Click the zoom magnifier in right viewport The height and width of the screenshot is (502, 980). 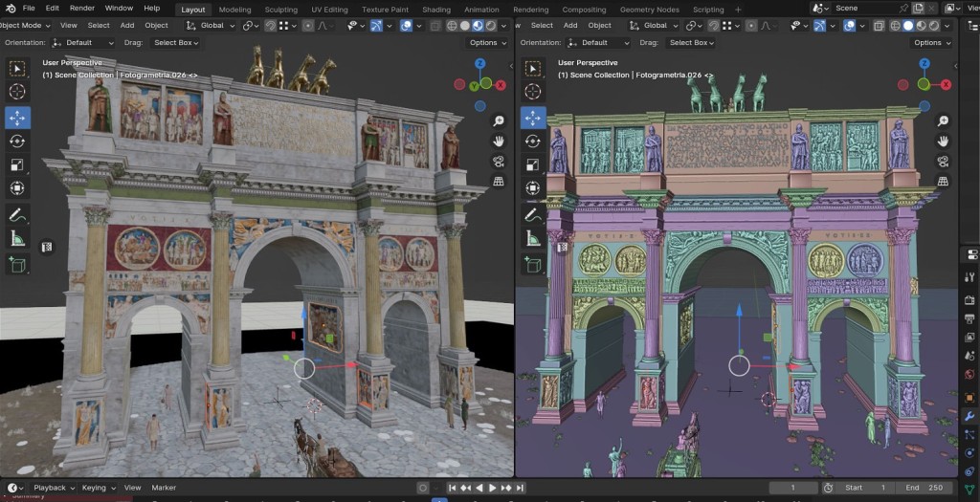943,121
